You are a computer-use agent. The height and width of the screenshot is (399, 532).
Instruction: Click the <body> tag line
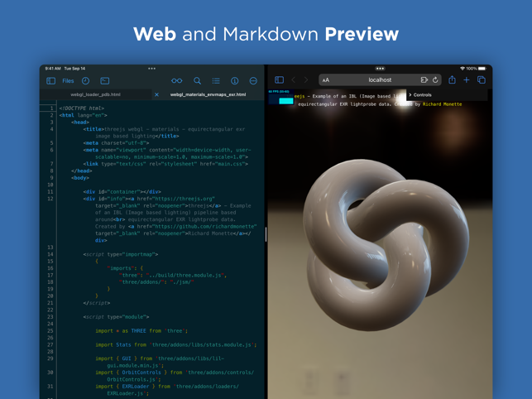tap(80, 178)
